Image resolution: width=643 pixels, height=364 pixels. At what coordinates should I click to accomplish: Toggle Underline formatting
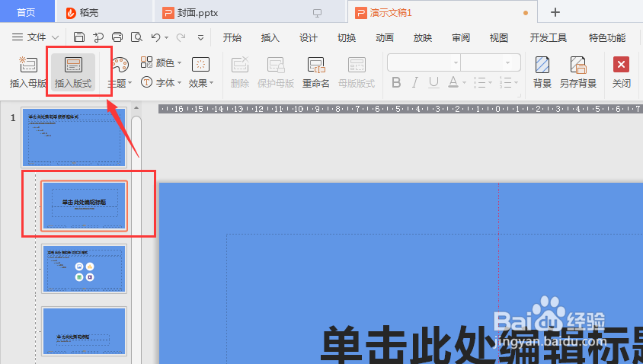tap(433, 82)
